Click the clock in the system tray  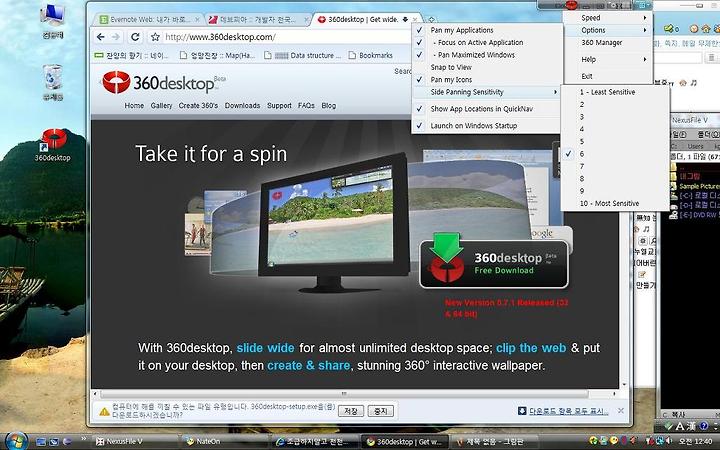(x=697, y=441)
